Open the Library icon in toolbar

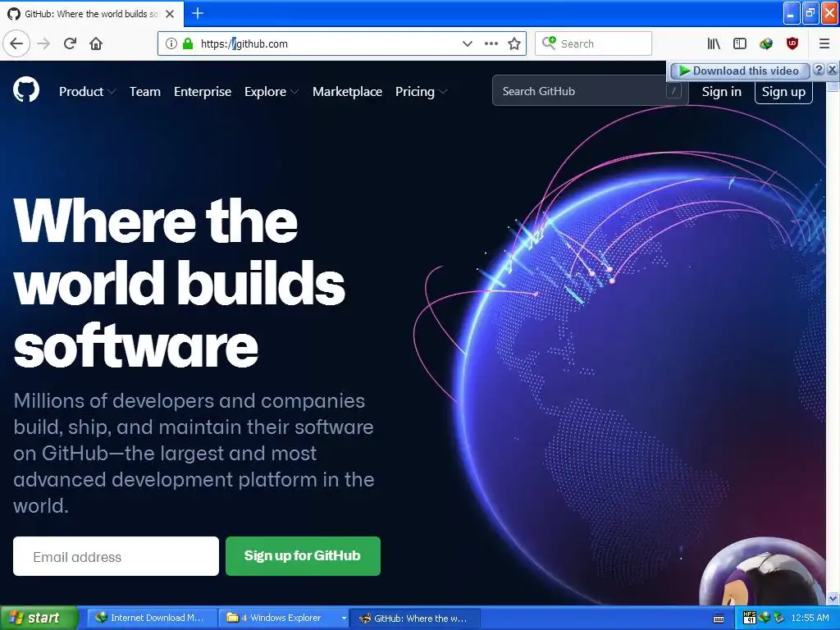[714, 43]
